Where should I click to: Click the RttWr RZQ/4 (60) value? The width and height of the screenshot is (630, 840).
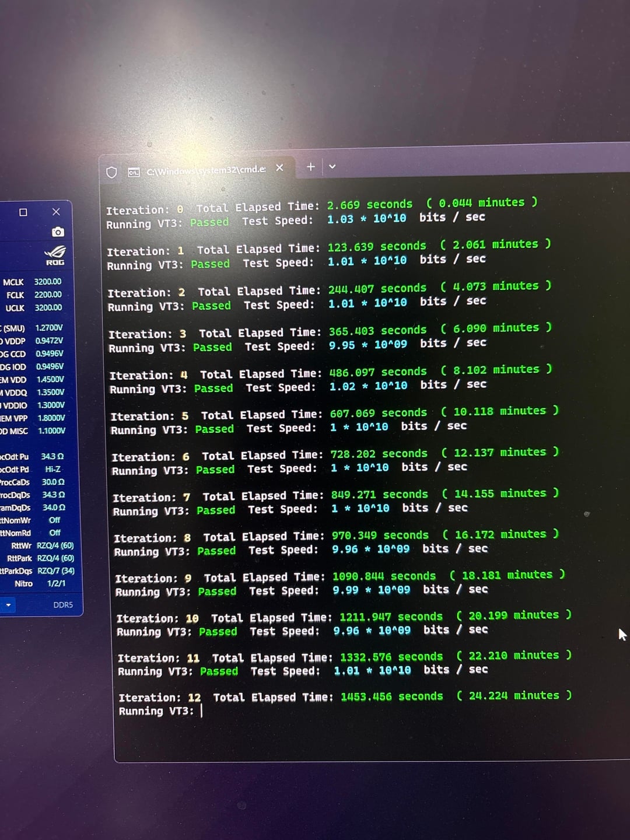point(55,545)
